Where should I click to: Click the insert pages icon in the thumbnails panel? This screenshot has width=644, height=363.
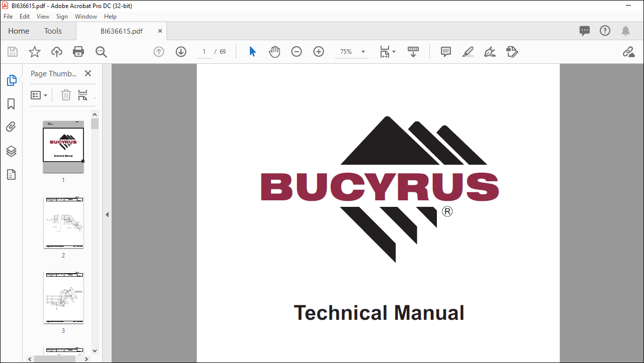[83, 95]
